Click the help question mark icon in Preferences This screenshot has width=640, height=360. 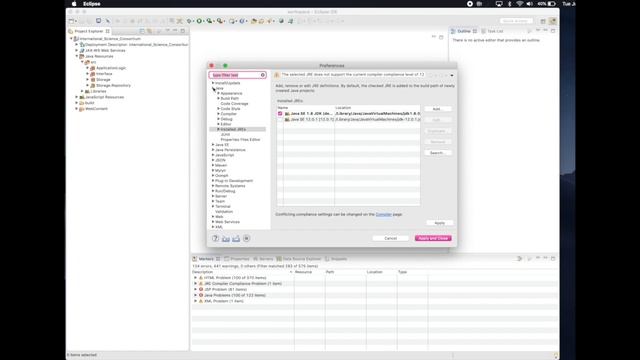[x=215, y=238]
